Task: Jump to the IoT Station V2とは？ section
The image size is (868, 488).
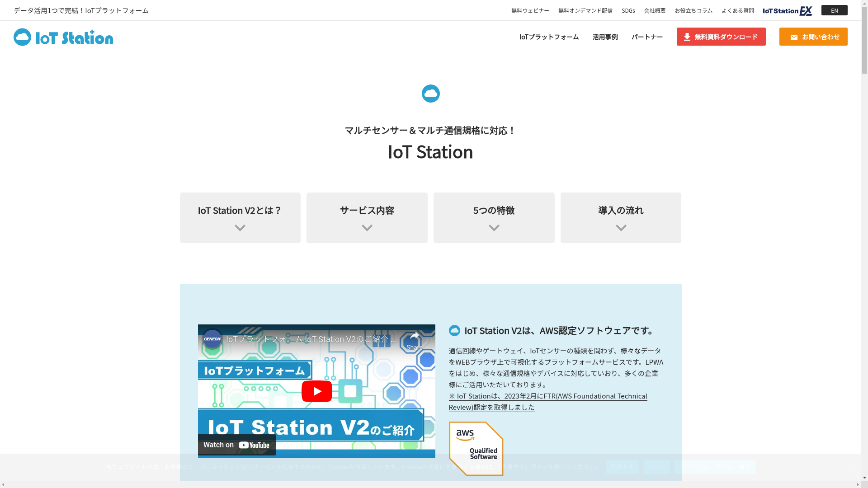Action: 240,218
